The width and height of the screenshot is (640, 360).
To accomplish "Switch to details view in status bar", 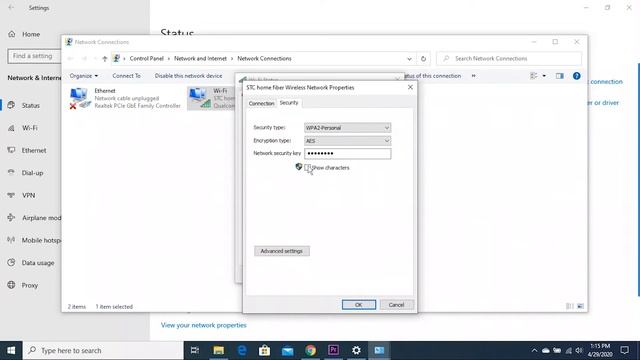I will 570,306.
